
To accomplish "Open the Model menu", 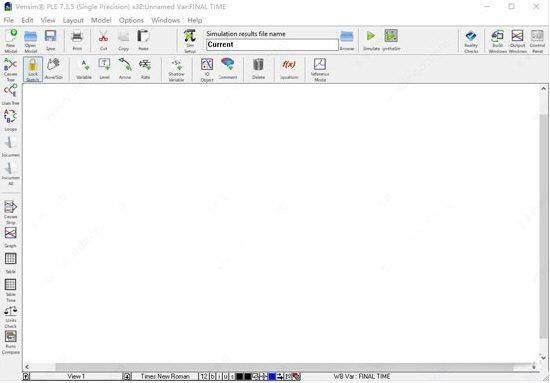I will [101, 20].
